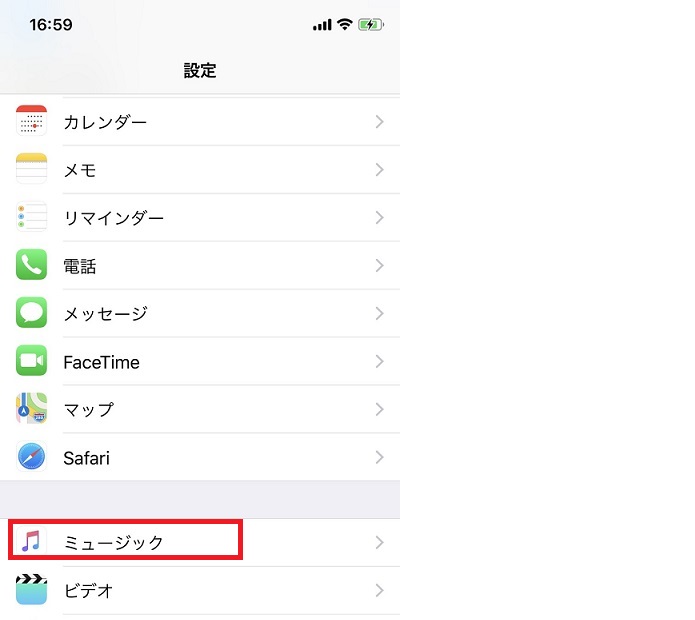Screen dimensions: 695x620
Task: Tap the Safari compass icon
Action: tap(31, 456)
